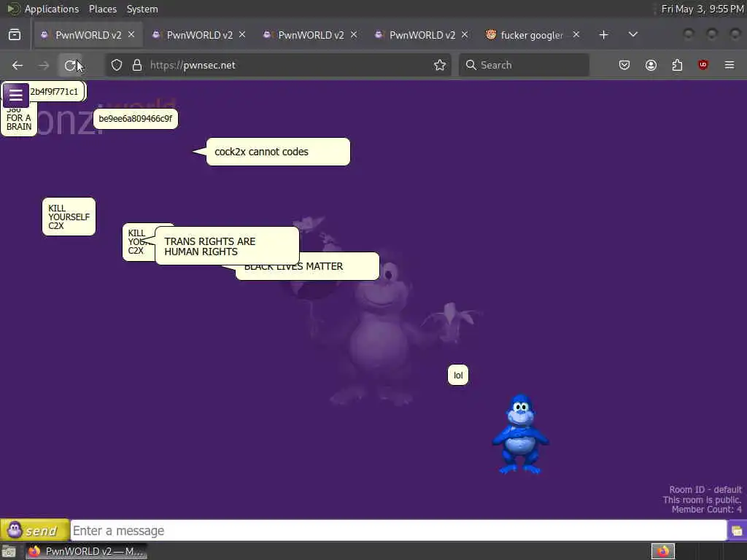Click the PwnWORLD v2 taskbar window button

pyautogui.click(x=86, y=551)
